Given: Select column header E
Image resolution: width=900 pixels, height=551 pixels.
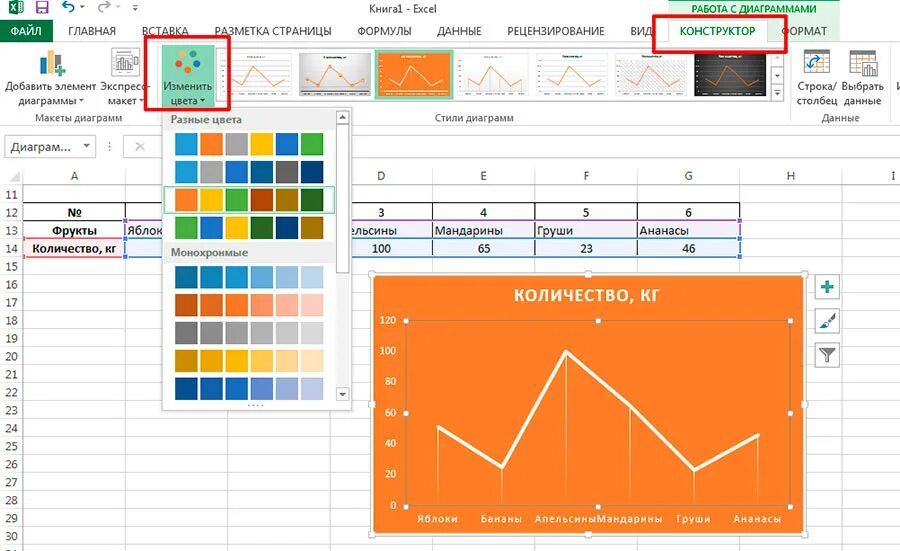Looking at the screenshot, I should point(483,176).
